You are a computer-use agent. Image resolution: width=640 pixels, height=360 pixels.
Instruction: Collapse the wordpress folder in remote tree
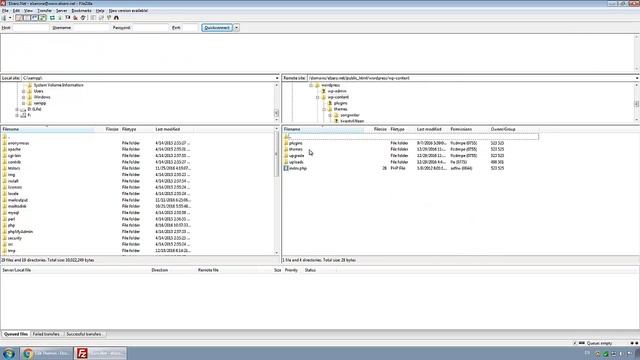[311, 85]
